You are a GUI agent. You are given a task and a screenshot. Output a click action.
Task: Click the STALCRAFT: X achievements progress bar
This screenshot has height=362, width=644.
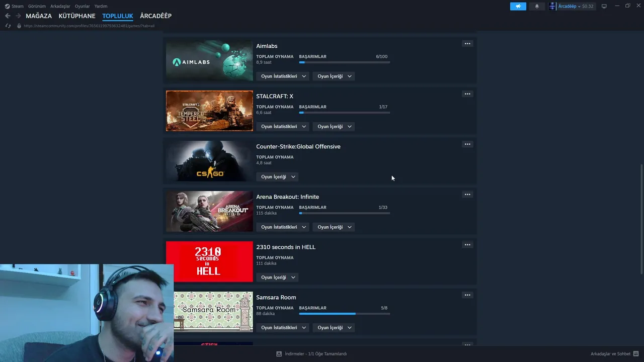344,113
